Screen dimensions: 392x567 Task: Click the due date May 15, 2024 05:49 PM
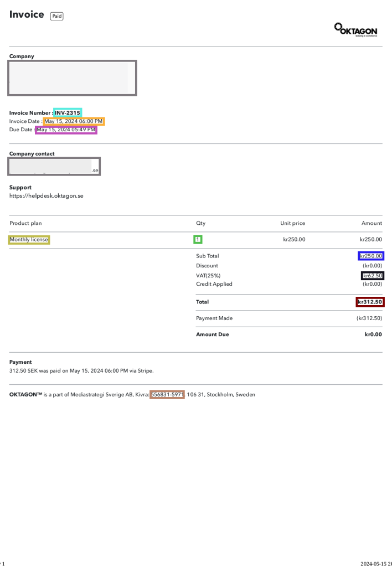click(x=66, y=130)
